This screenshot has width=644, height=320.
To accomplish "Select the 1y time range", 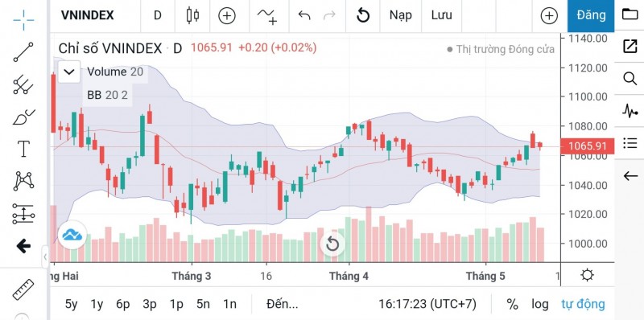I will tap(97, 304).
